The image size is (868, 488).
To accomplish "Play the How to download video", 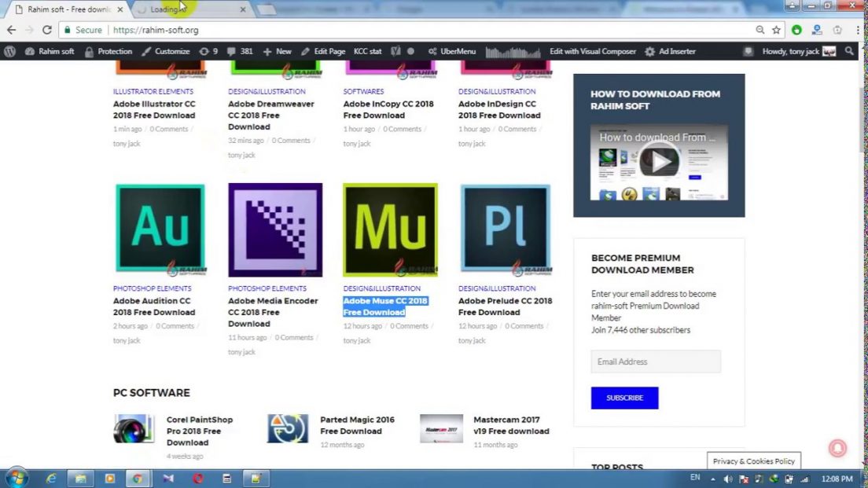I will tap(659, 163).
